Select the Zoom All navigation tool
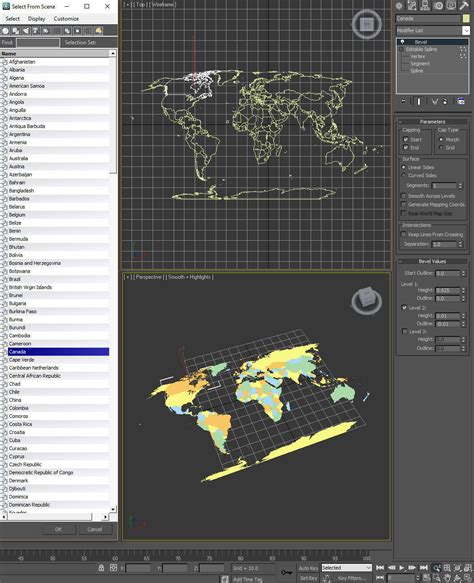Image resolution: width=474 pixels, height=583 pixels. coord(447,568)
